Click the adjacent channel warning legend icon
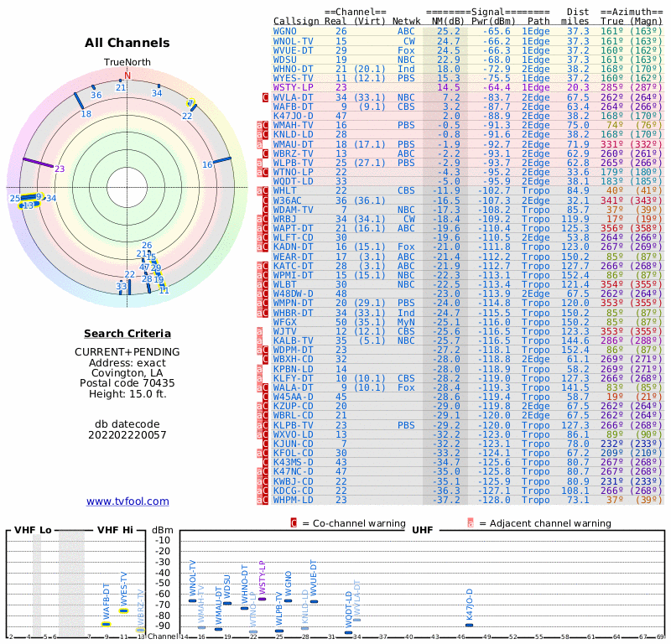The height and width of the screenshot is (644, 671). [x=471, y=523]
